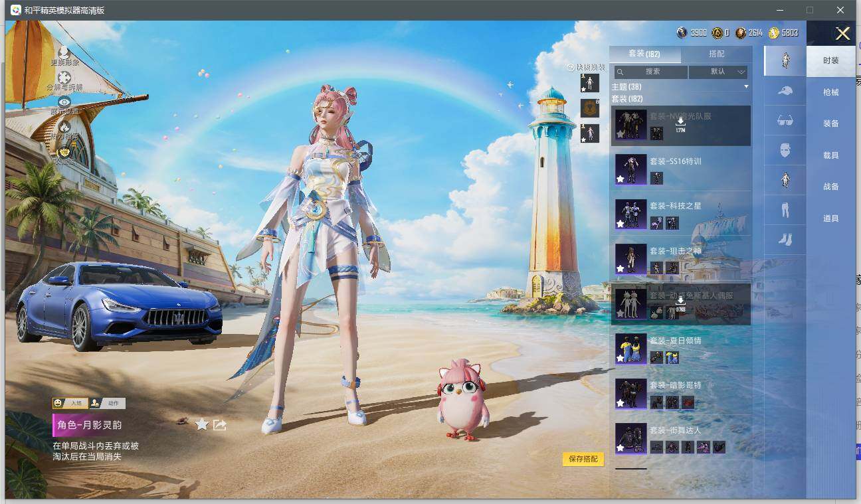Select the 套装-科技之星 outfit thumbnail

pos(631,214)
